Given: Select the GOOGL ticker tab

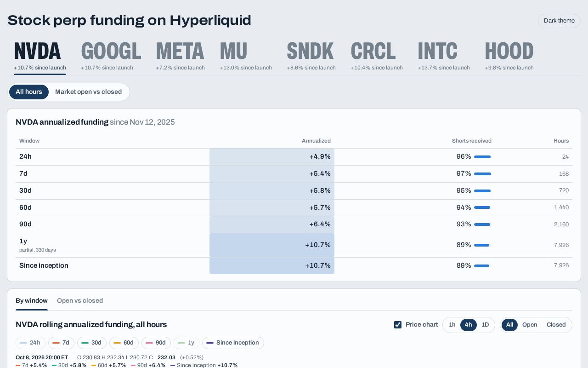Looking at the screenshot, I should pyautogui.click(x=111, y=56).
